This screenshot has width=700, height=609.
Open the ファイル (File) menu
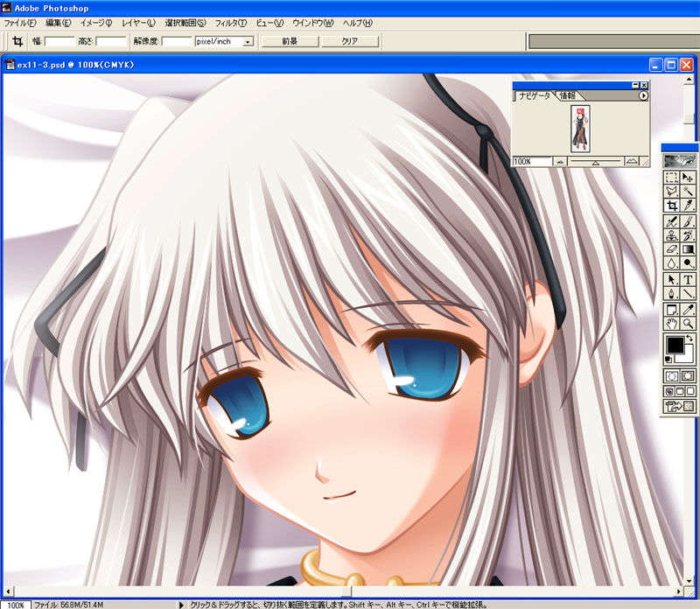point(19,23)
